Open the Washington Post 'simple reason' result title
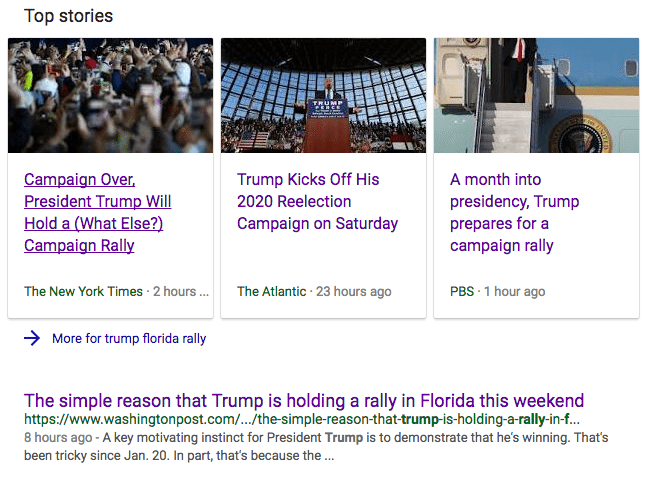The image size is (648, 486). (x=304, y=401)
